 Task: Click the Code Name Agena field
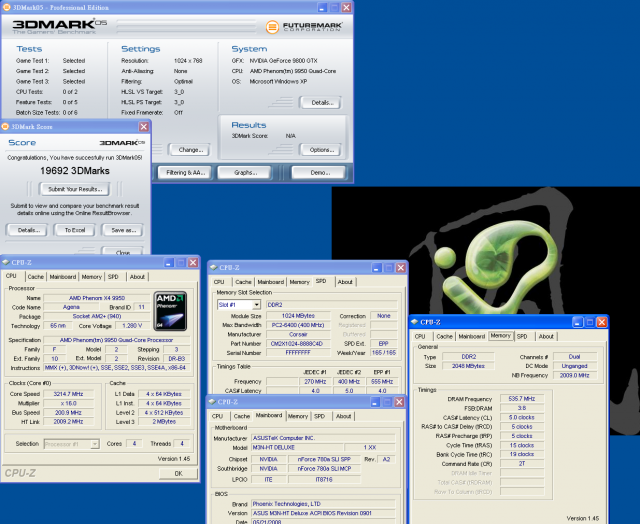[71, 307]
